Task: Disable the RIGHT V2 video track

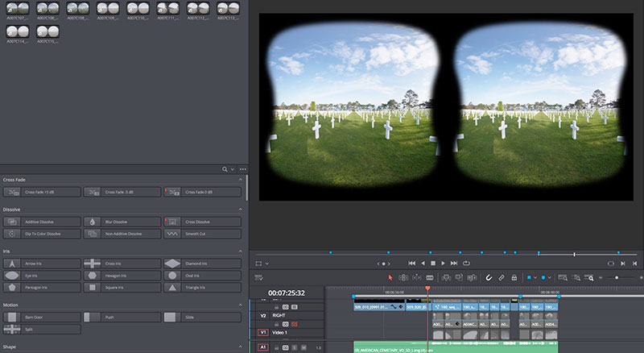Action: click(x=295, y=324)
